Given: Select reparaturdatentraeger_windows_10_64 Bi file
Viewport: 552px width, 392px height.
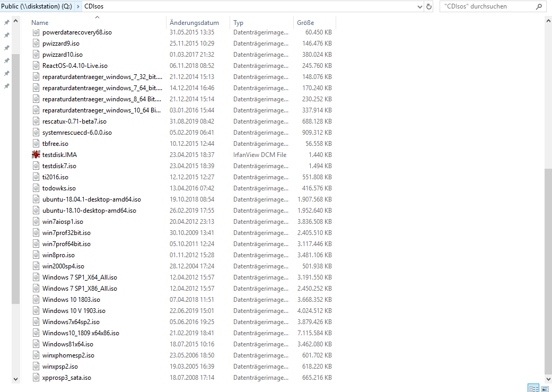Looking at the screenshot, I should click(101, 110).
